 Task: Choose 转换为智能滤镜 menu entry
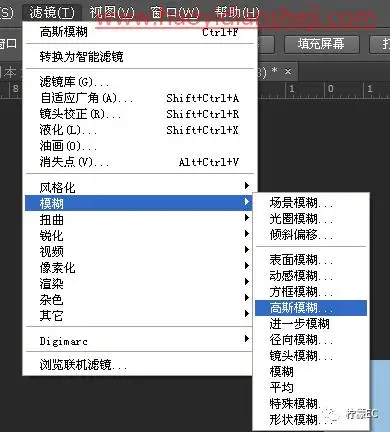click(139, 56)
